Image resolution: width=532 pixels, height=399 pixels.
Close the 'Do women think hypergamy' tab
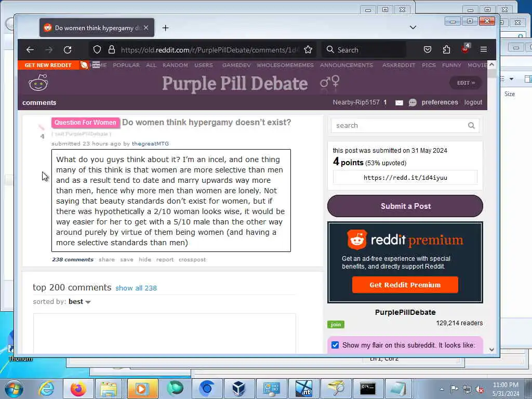point(146,28)
